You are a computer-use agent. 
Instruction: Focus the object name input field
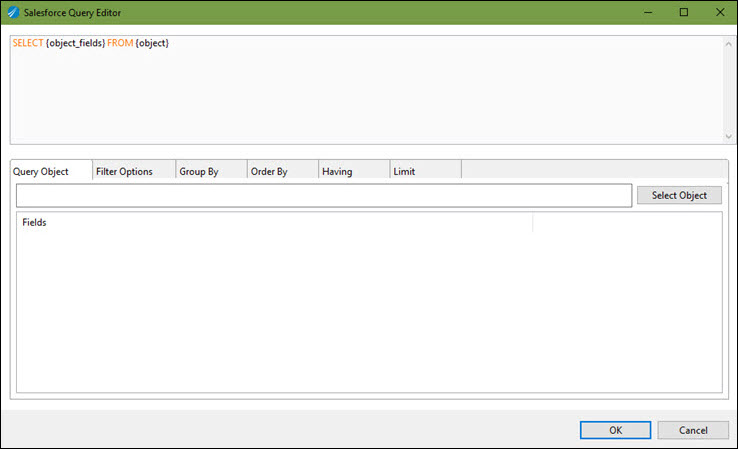(324, 195)
